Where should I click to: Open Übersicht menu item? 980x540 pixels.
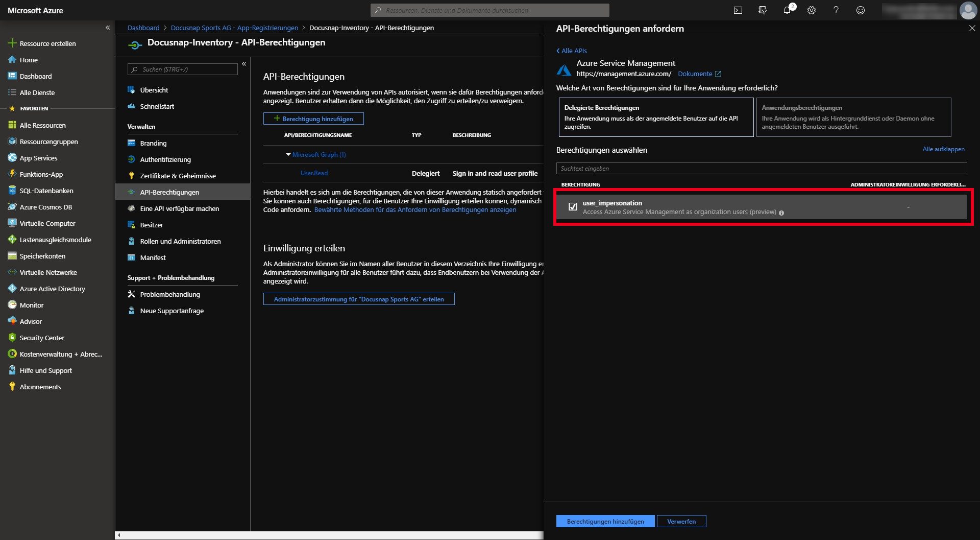point(154,90)
